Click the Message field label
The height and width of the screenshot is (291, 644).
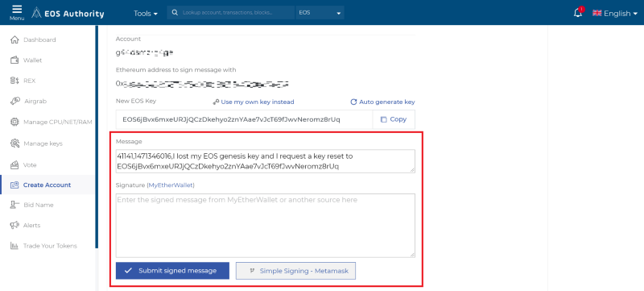pyautogui.click(x=129, y=141)
